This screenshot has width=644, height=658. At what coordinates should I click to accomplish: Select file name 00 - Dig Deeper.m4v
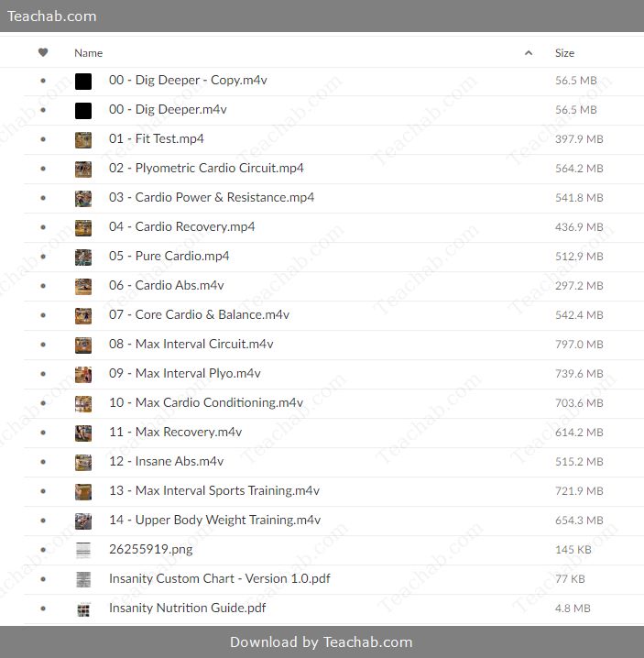click(x=168, y=110)
